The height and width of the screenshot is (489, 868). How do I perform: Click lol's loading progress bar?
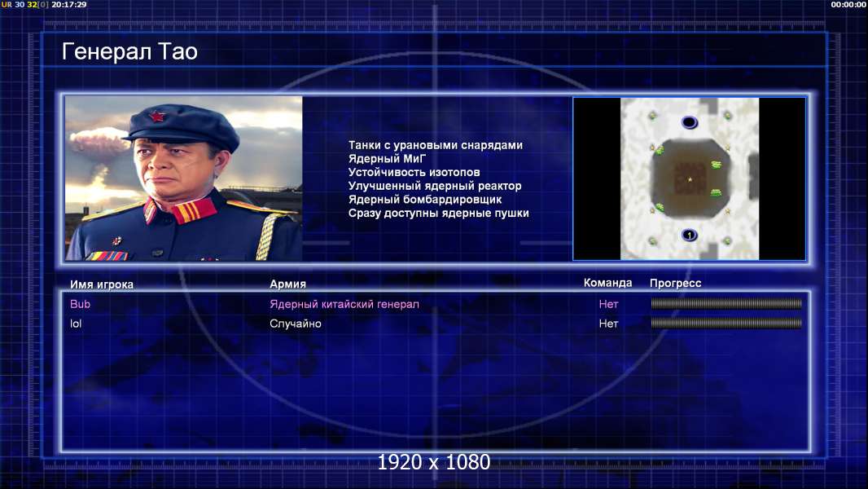[x=726, y=323]
